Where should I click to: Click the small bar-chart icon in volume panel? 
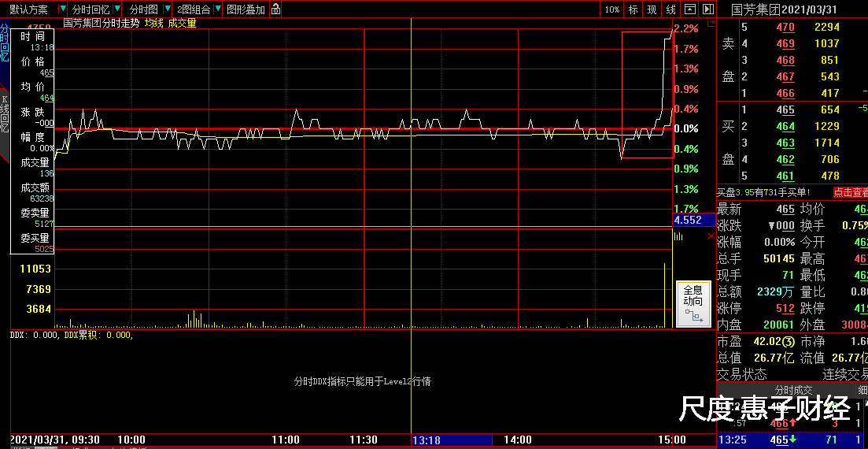click(678, 236)
